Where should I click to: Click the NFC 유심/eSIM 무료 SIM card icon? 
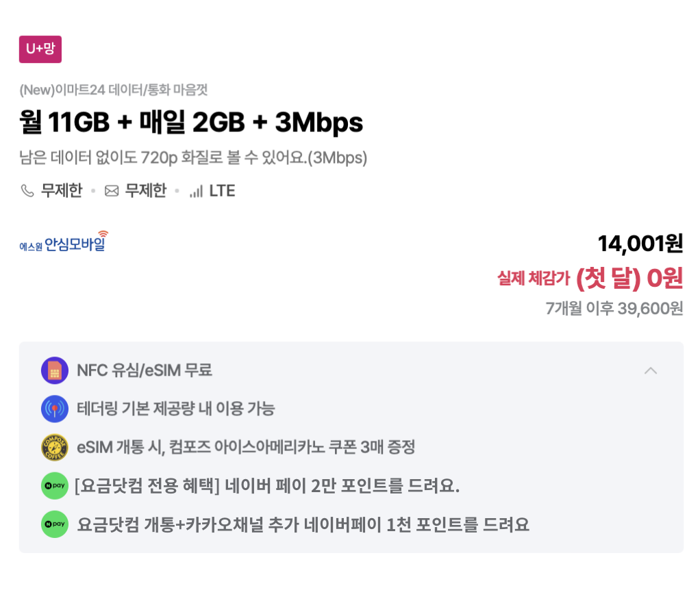click(x=54, y=370)
